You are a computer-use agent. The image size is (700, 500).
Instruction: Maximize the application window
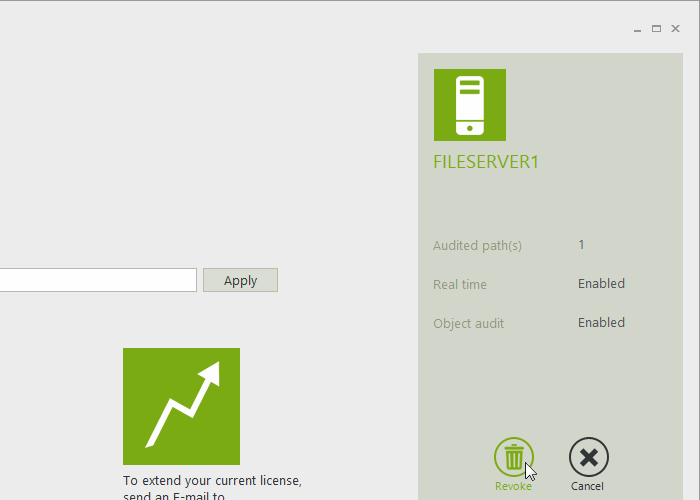[x=657, y=29]
